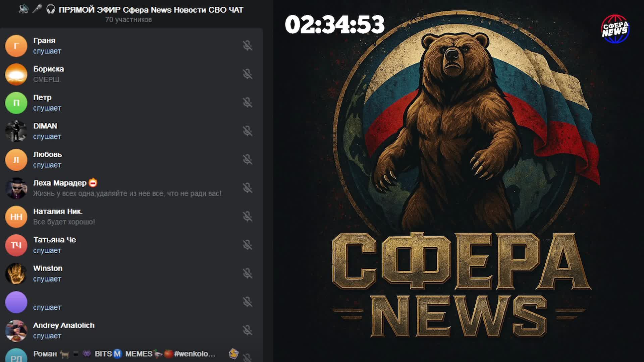This screenshot has height=362, width=644.
Task: Select the participant named Winston
Action: [x=48, y=268]
